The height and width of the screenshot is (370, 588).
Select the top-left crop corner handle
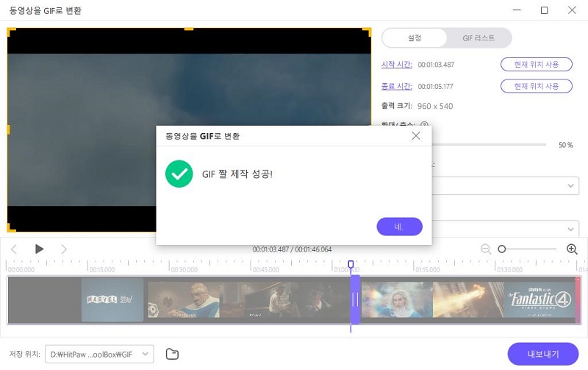(x=11, y=32)
